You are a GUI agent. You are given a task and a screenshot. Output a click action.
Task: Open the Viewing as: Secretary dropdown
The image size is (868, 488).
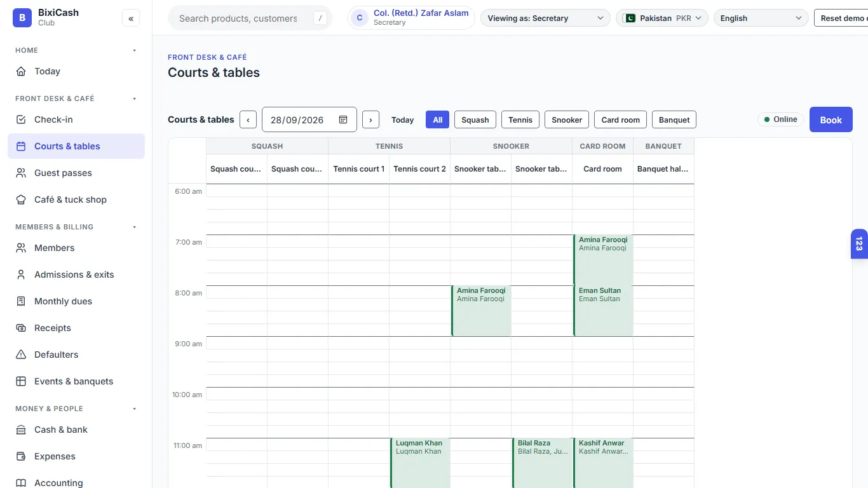[545, 18]
